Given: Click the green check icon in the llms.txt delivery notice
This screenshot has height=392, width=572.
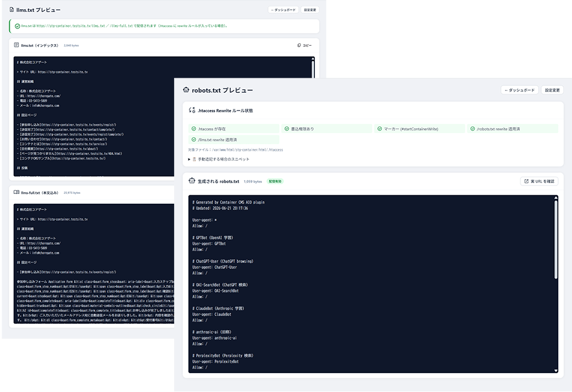Looking at the screenshot, I should (17, 26).
